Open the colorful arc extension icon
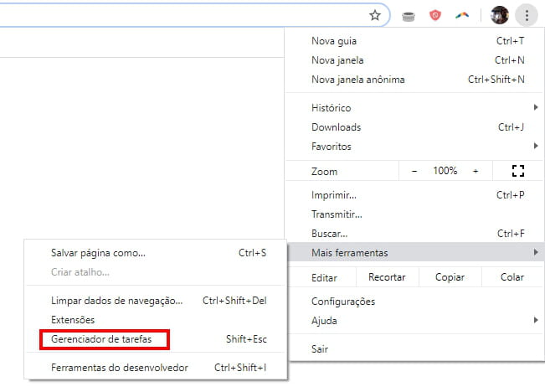This screenshot has height=392, width=545. pos(462,15)
